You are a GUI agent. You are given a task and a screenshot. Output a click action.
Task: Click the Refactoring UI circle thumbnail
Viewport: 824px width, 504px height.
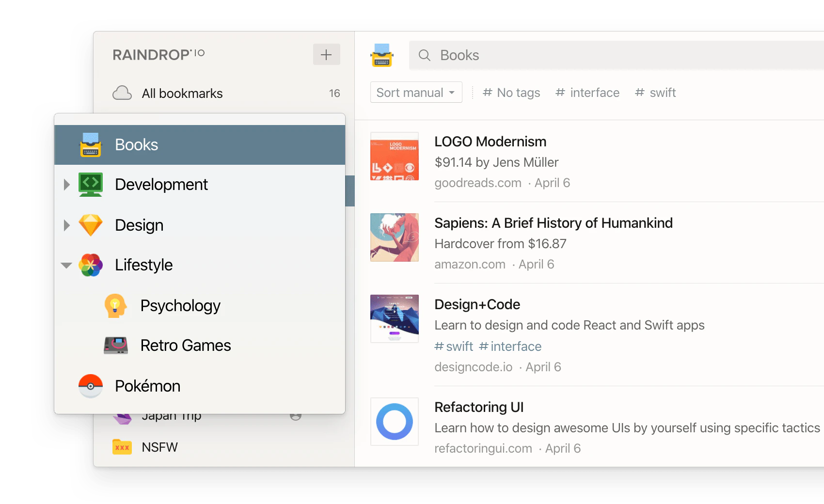coord(395,422)
